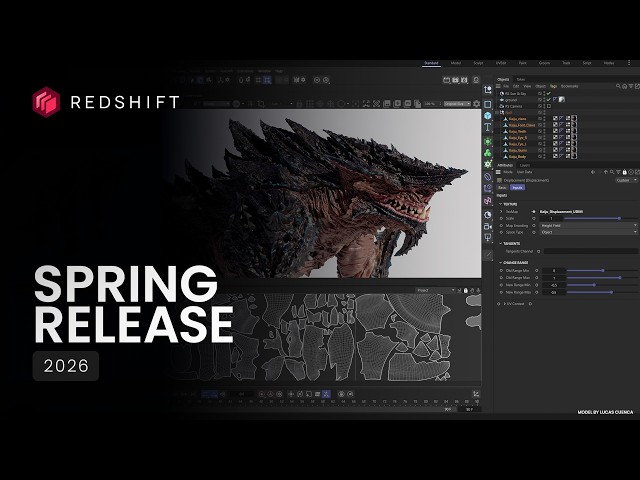Image resolution: width=640 pixels, height=480 pixels.
Task: Toggle RS Sun & Sky green enable checkmark
Action: coord(549,93)
